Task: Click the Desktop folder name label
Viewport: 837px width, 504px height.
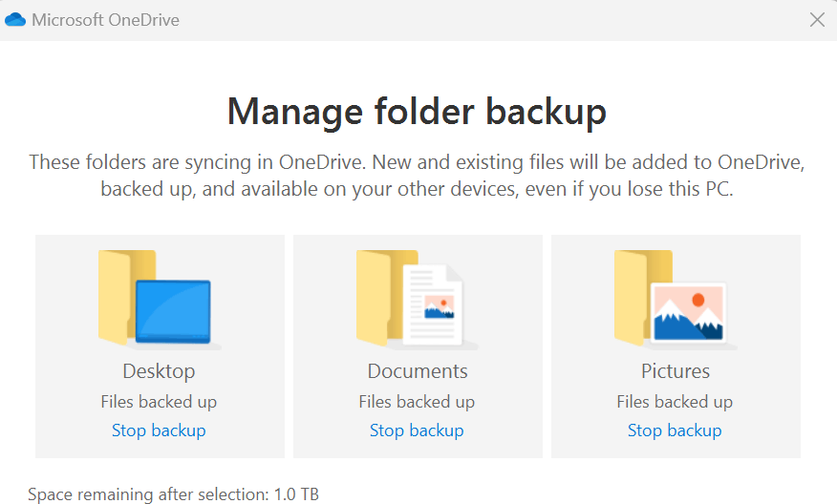Action: click(159, 371)
